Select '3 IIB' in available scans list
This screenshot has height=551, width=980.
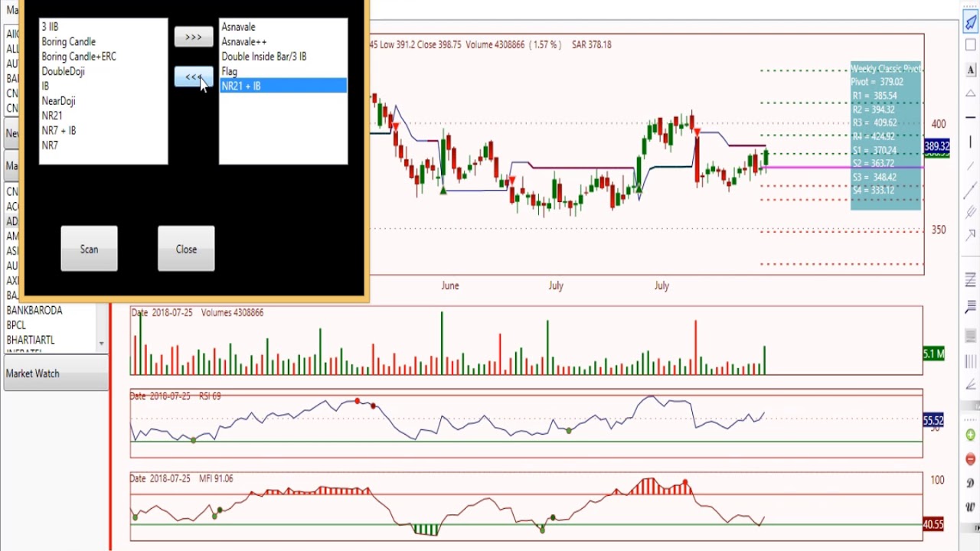(103, 27)
